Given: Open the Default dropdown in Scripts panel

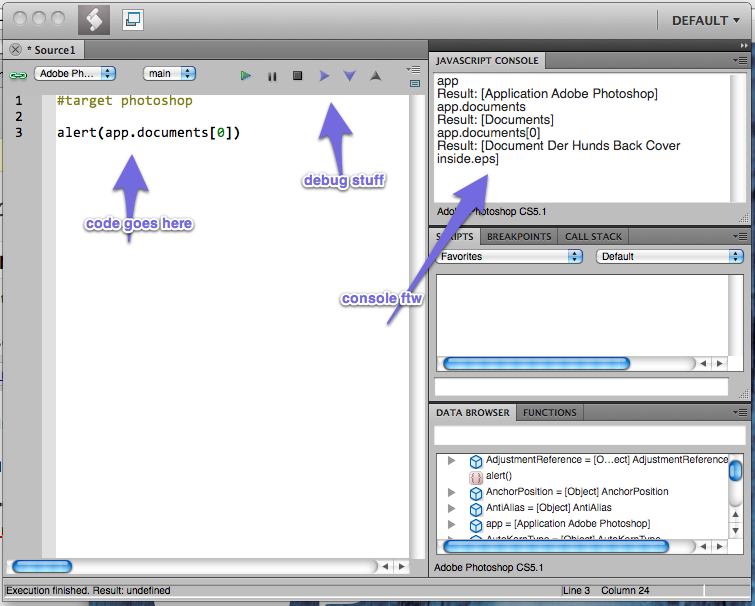Looking at the screenshot, I should coord(670,256).
